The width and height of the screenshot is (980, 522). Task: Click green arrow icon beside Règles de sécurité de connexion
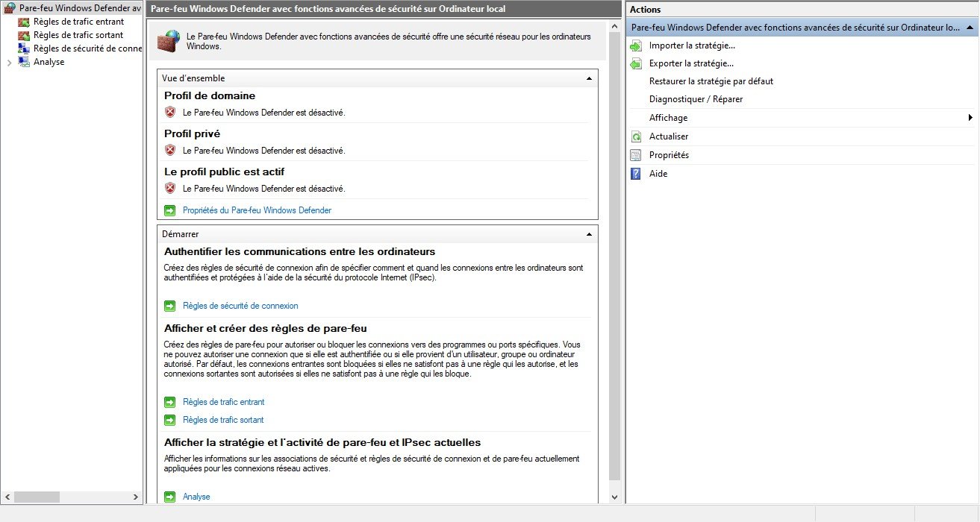click(170, 306)
